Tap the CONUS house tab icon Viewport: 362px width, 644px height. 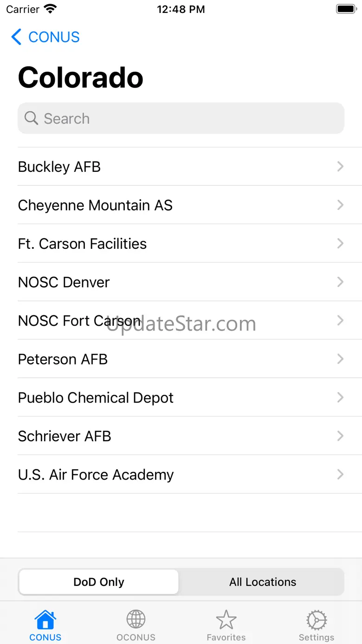pos(45,620)
